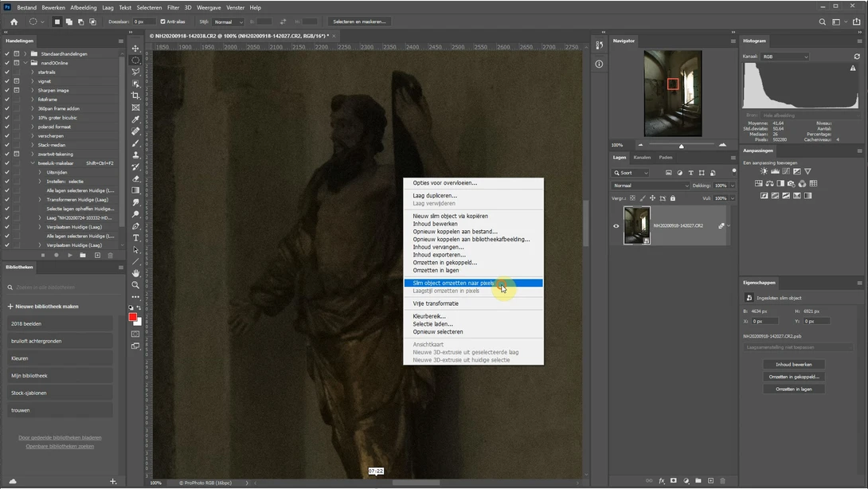Select the Healing Brush tool
The width and height of the screenshot is (868, 489).
(135, 131)
